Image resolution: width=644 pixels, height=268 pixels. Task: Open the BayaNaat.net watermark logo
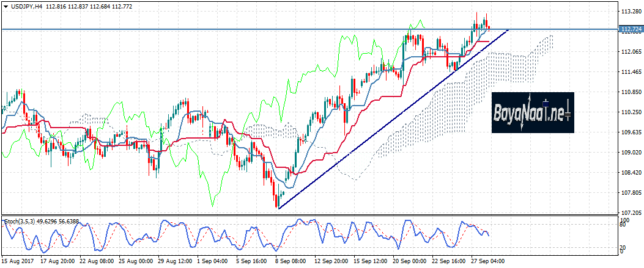[532, 113]
